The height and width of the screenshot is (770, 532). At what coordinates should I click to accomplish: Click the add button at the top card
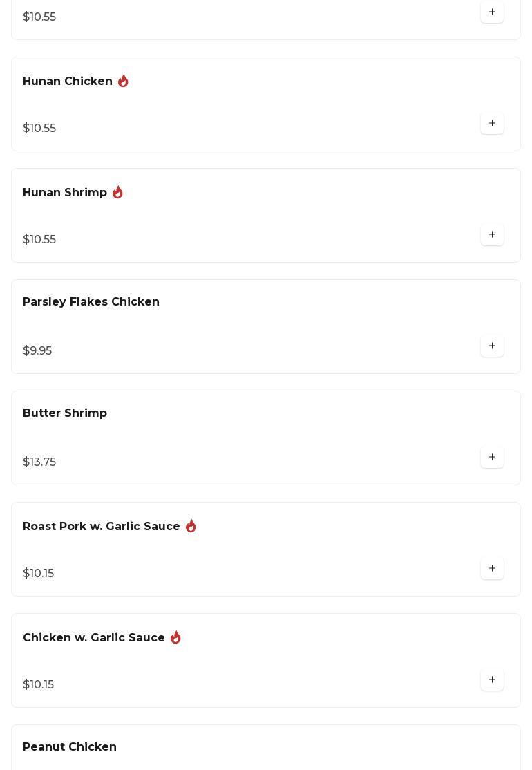click(492, 12)
